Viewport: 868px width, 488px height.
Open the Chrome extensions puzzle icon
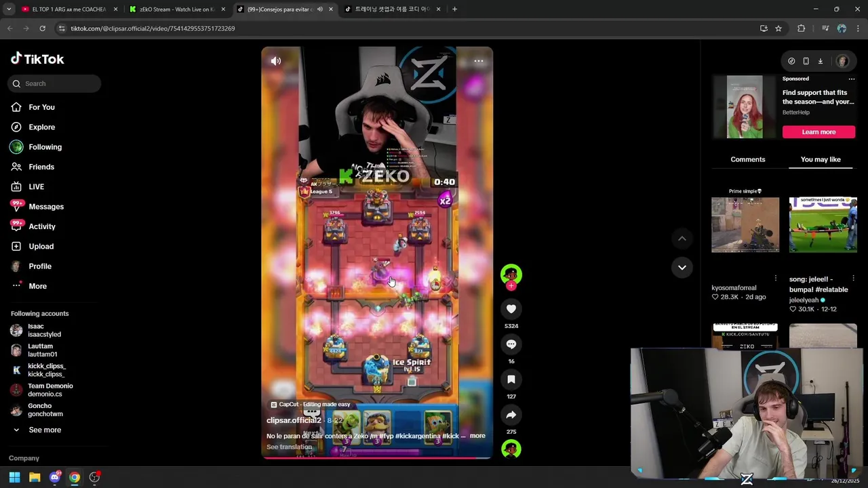click(802, 28)
